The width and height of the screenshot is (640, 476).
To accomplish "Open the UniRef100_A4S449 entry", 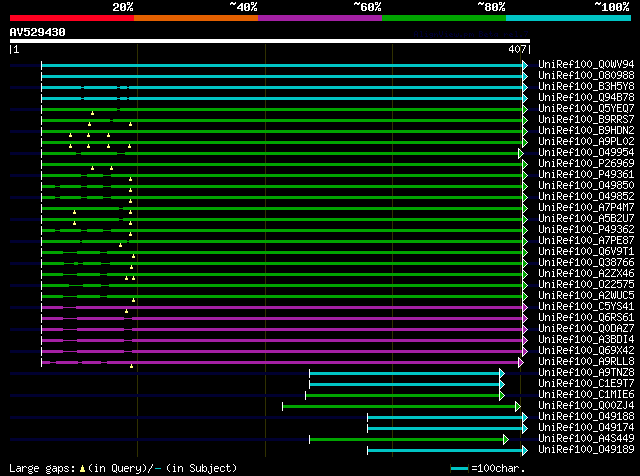I will coord(586,439).
